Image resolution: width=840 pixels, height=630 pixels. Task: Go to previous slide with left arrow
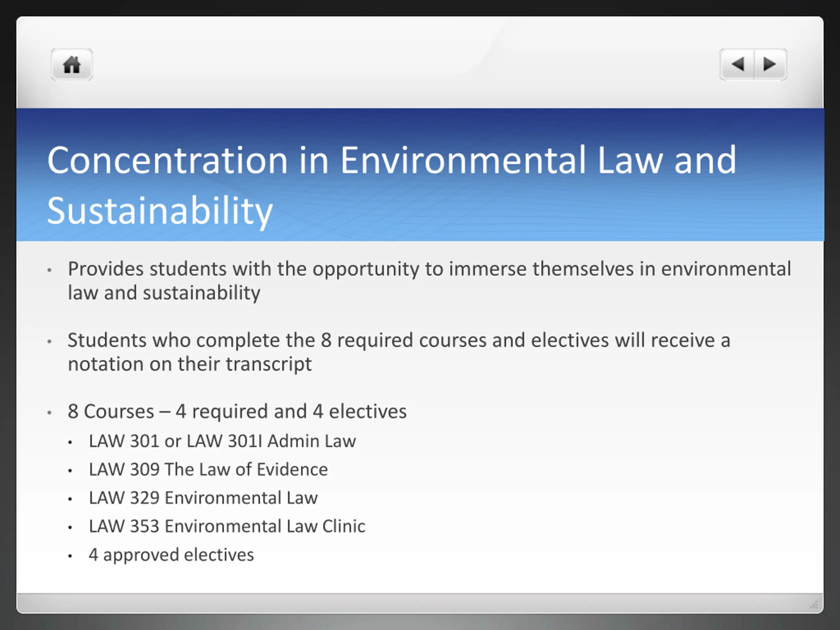[x=737, y=65]
